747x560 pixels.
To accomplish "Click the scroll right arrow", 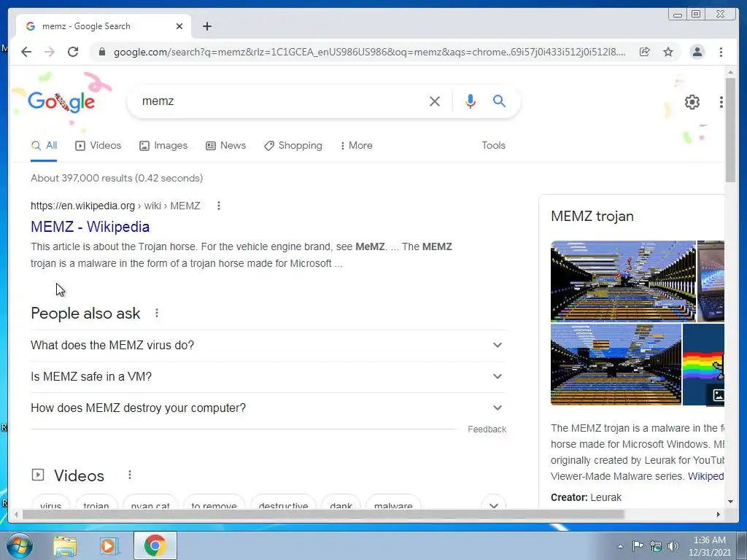I will [719, 514].
